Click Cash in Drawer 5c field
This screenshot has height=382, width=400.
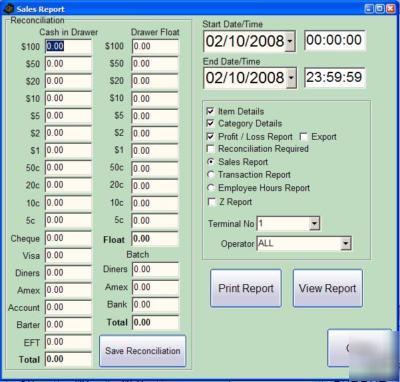point(68,220)
